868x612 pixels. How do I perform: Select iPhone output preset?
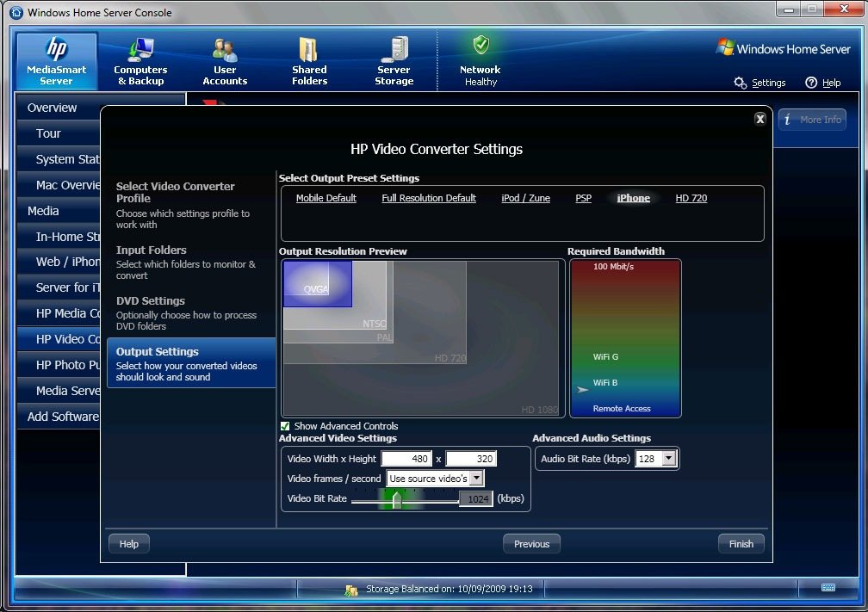coord(633,198)
